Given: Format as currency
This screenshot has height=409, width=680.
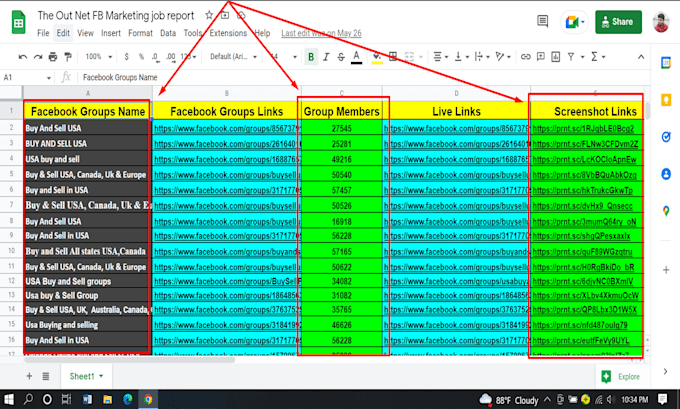Looking at the screenshot, I should (x=126, y=57).
